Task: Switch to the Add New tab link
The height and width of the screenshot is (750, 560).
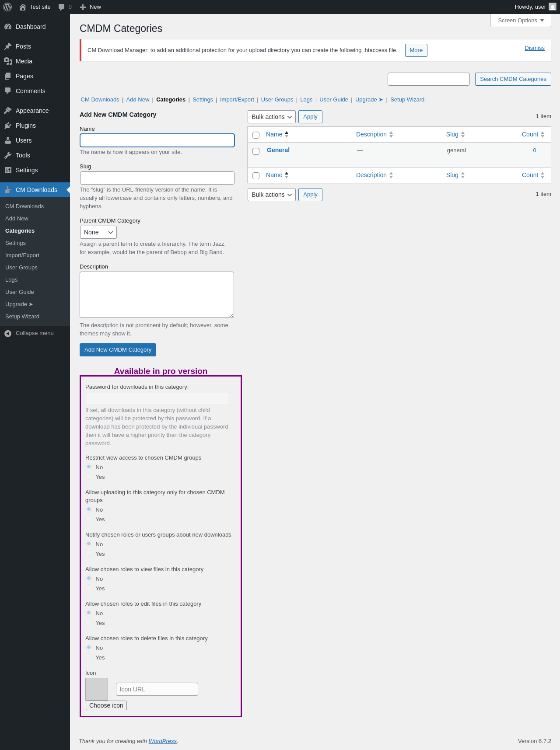Action: pos(138,100)
